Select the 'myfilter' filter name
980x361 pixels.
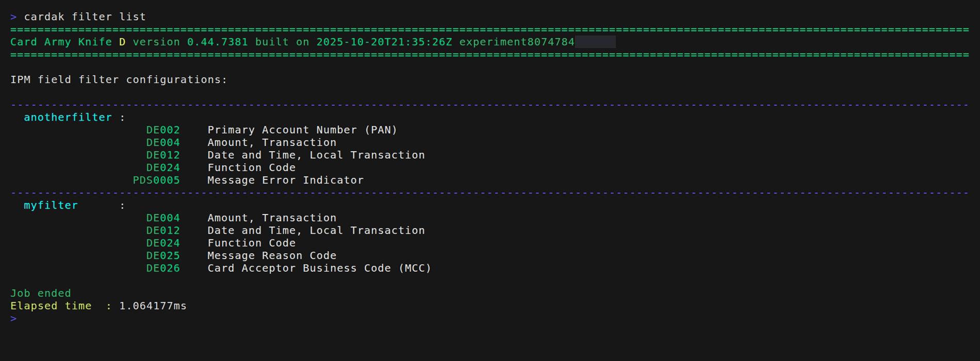click(x=51, y=205)
